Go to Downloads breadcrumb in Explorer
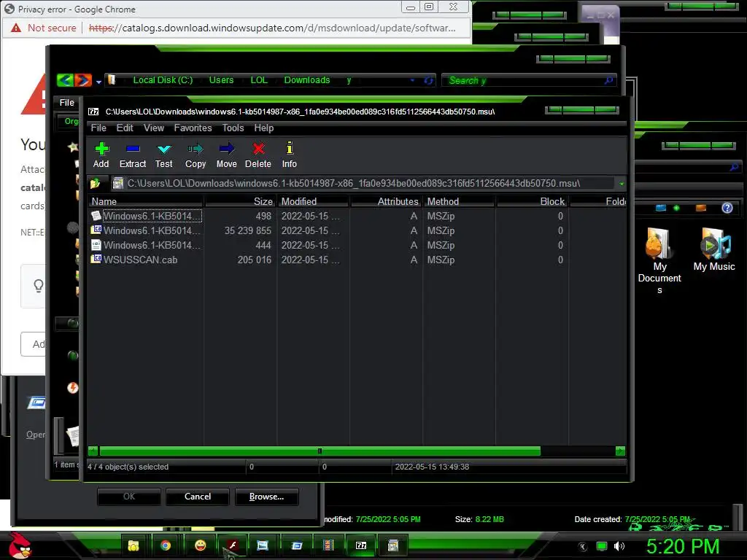This screenshot has width=747, height=560. (307, 80)
